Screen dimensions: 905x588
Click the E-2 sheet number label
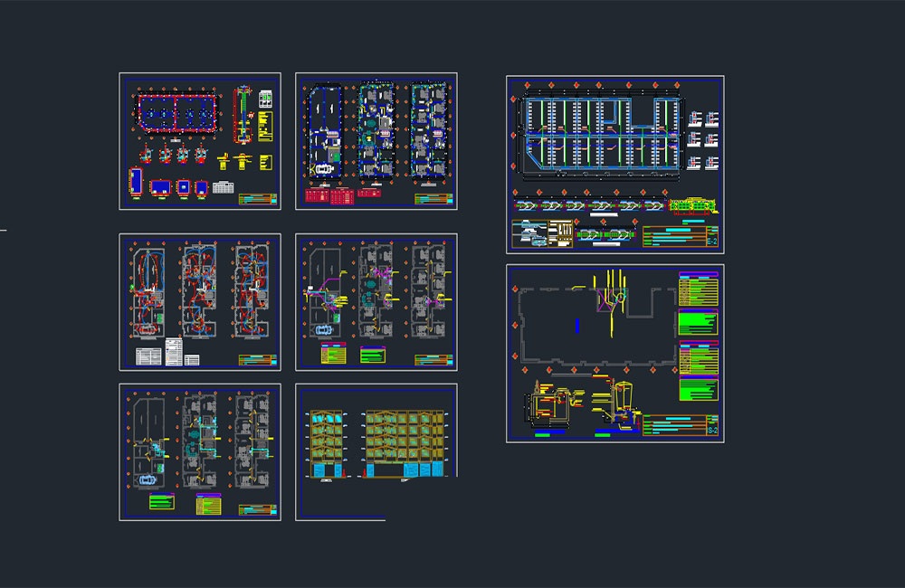(712, 241)
